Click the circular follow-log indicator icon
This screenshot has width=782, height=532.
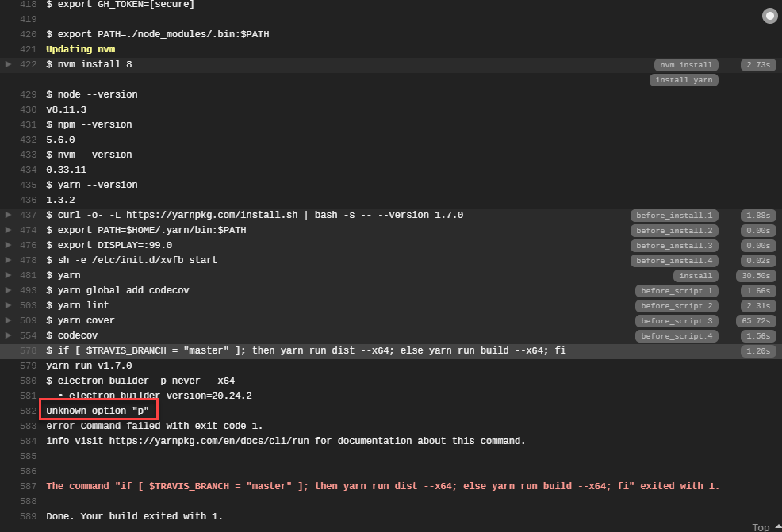click(x=769, y=16)
